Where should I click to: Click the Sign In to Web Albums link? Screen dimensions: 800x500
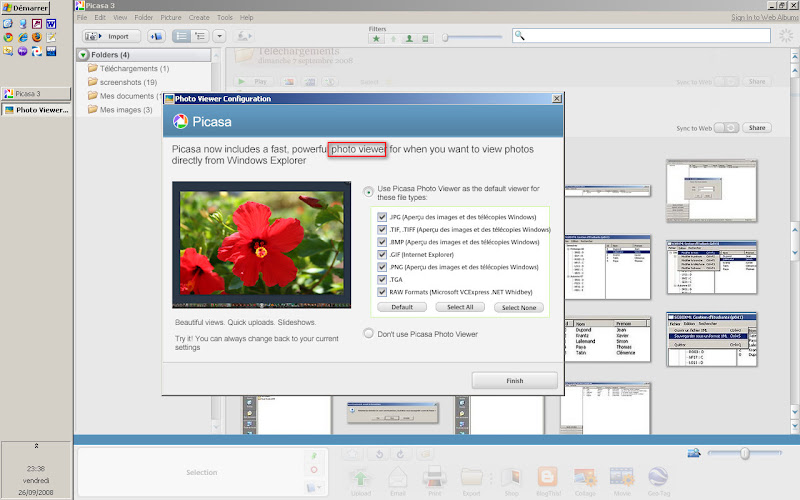(764, 17)
